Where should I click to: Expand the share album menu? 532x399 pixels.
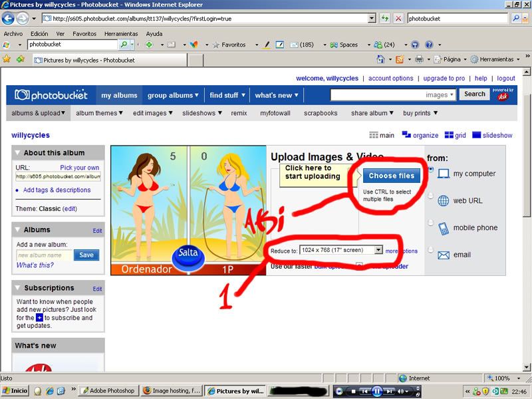(372, 113)
